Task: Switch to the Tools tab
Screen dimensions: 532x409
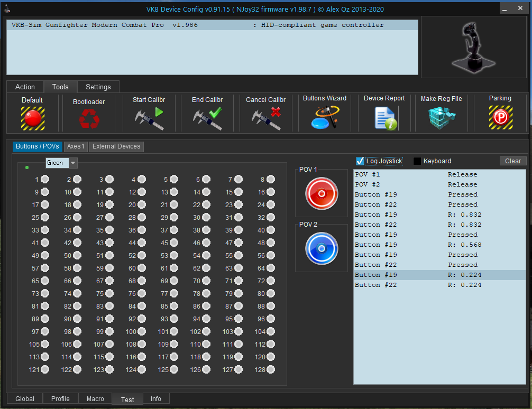Action: tap(60, 87)
